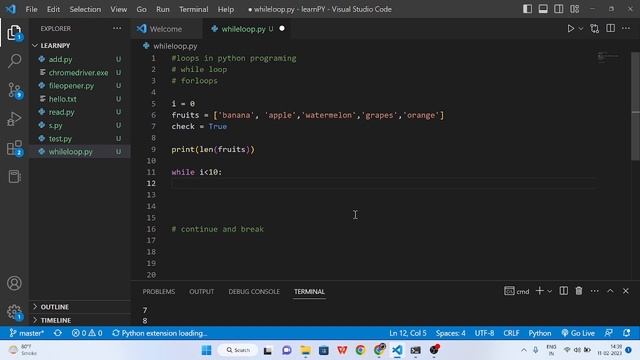
Task: Kill terminal with trash icon
Action: click(579, 291)
